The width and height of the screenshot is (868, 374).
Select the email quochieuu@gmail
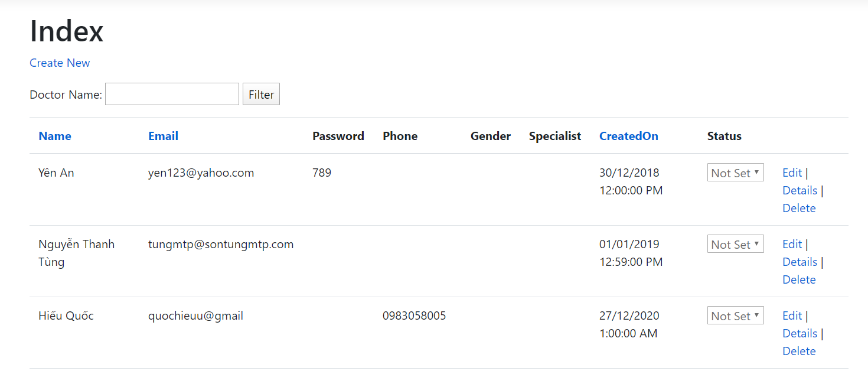coord(195,316)
